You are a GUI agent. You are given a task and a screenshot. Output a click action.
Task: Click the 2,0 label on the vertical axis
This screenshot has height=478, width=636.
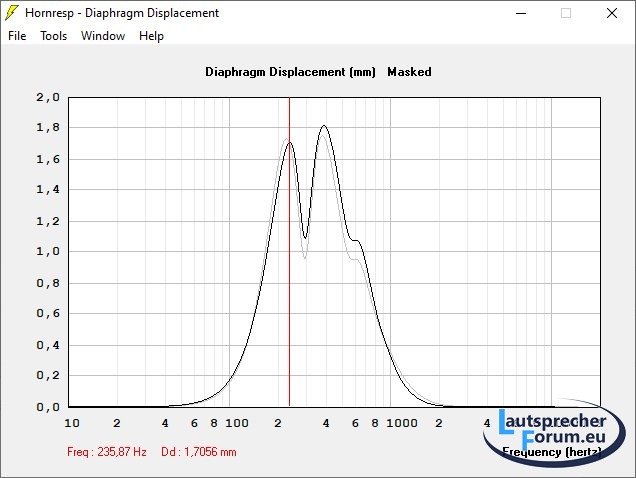(48, 97)
